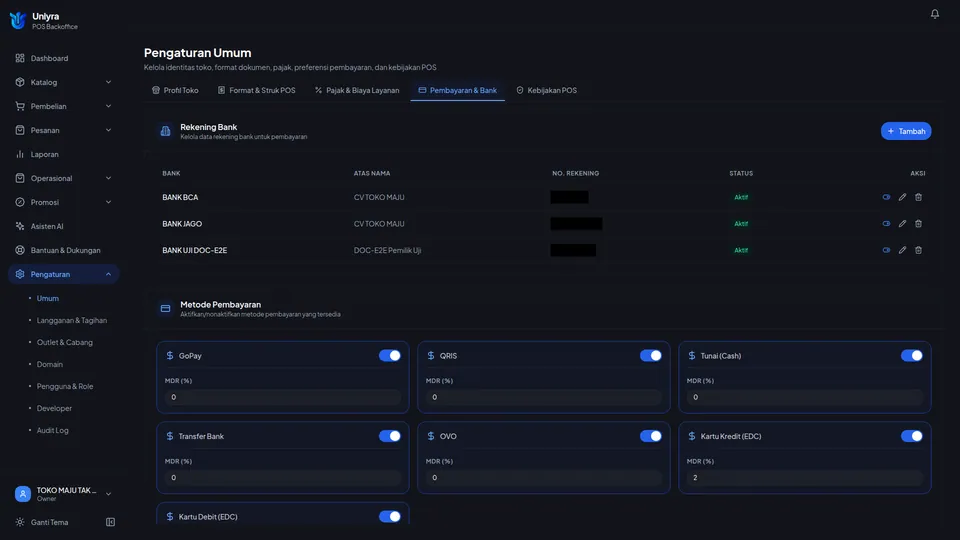Delete the BANK JAGO account trash icon
Image resolution: width=960 pixels, height=540 pixels.
918,223
